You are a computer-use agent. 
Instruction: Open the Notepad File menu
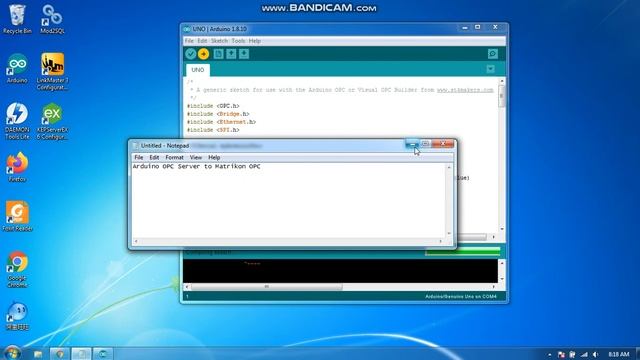tap(139, 158)
